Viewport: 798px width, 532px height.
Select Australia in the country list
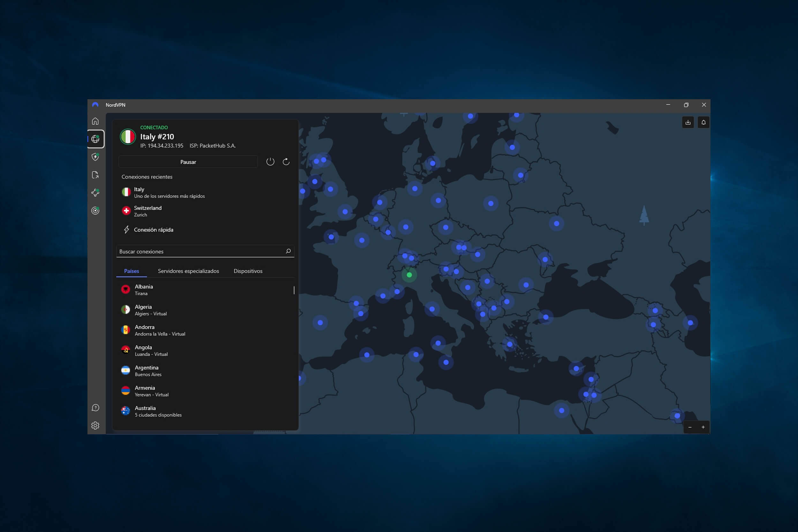click(x=205, y=411)
